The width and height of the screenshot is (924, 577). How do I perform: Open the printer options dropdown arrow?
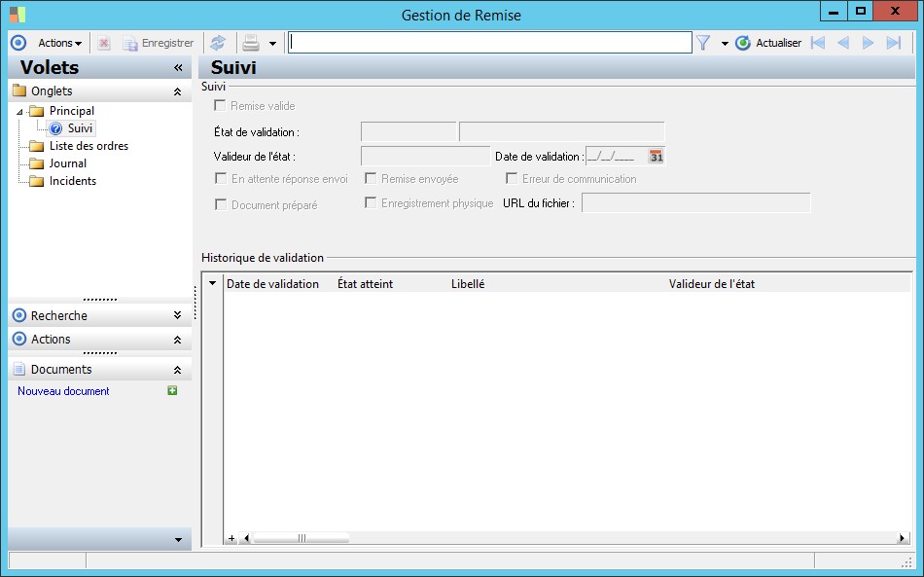tap(272, 44)
